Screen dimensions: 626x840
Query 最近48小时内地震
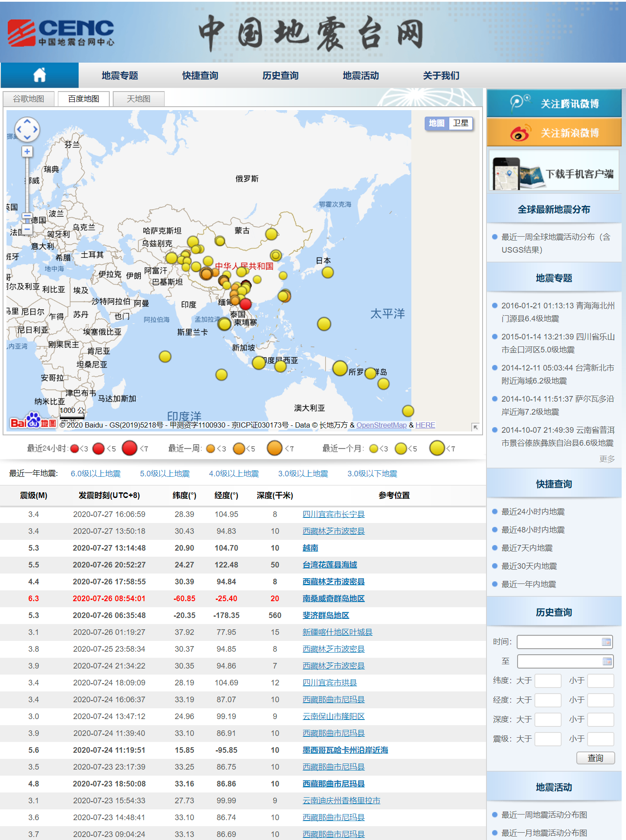[533, 530]
